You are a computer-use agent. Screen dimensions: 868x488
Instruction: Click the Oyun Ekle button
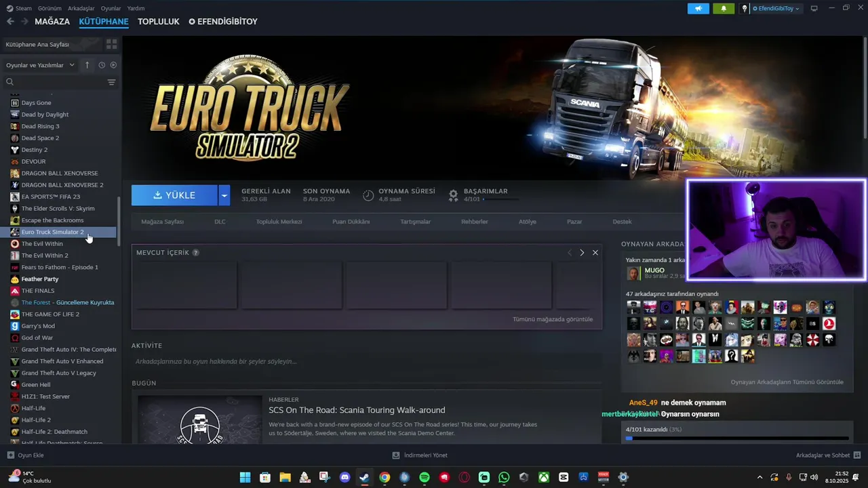pos(26,455)
